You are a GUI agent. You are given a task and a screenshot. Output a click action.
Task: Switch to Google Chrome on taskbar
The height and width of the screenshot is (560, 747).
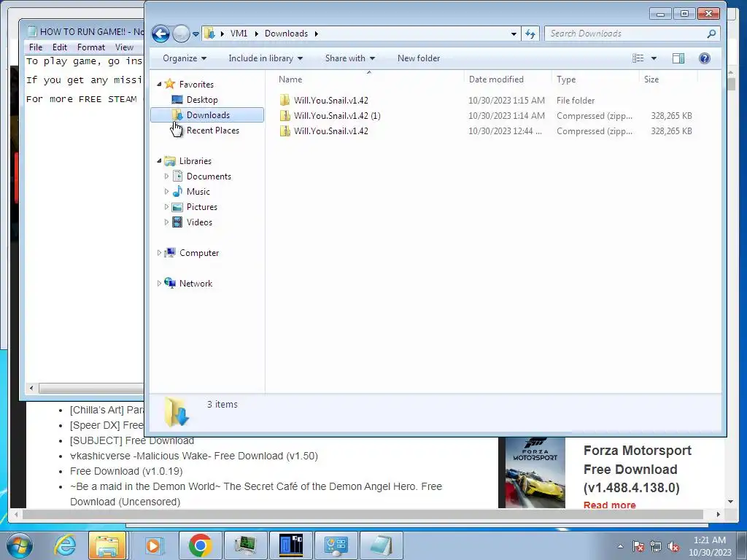click(x=200, y=545)
